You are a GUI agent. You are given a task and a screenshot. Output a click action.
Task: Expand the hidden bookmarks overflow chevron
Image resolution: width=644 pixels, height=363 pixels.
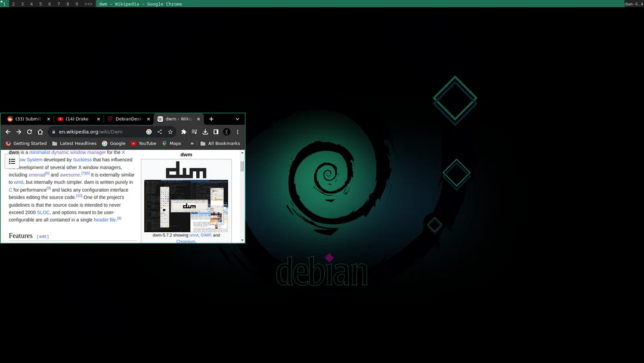[x=191, y=143]
